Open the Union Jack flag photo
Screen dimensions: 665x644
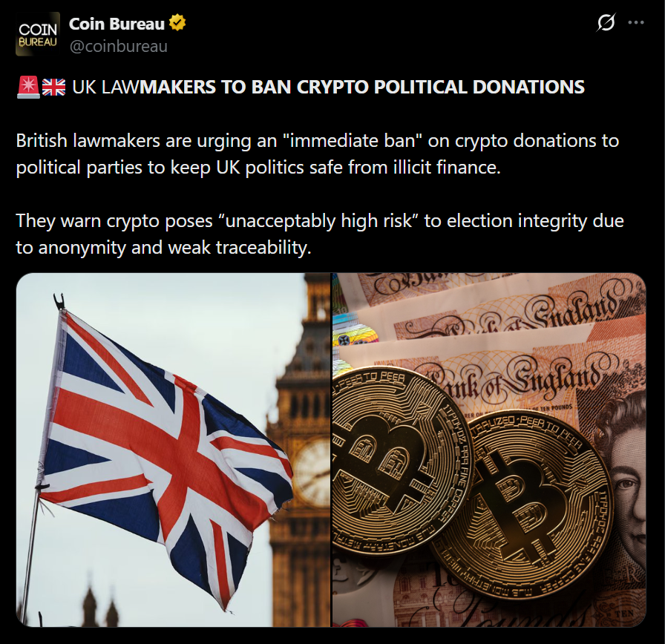tap(173, 450)
